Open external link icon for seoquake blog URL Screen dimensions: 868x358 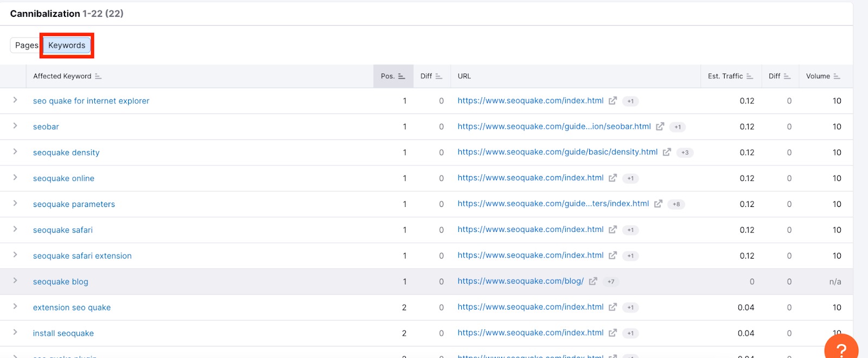(x=593, y=281)
